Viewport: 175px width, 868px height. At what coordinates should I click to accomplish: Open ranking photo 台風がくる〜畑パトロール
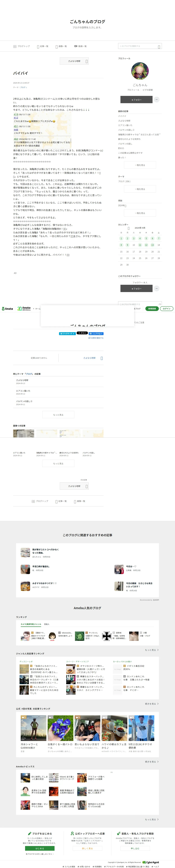pos(61,728)
